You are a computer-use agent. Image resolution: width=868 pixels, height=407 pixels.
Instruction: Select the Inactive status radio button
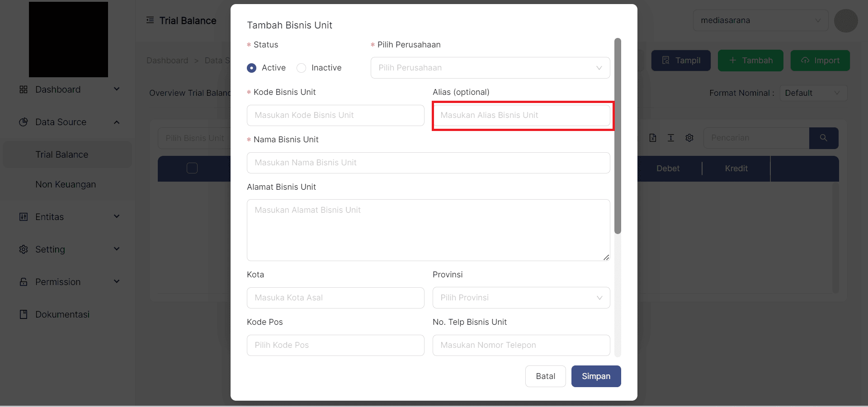click(302, 68)
